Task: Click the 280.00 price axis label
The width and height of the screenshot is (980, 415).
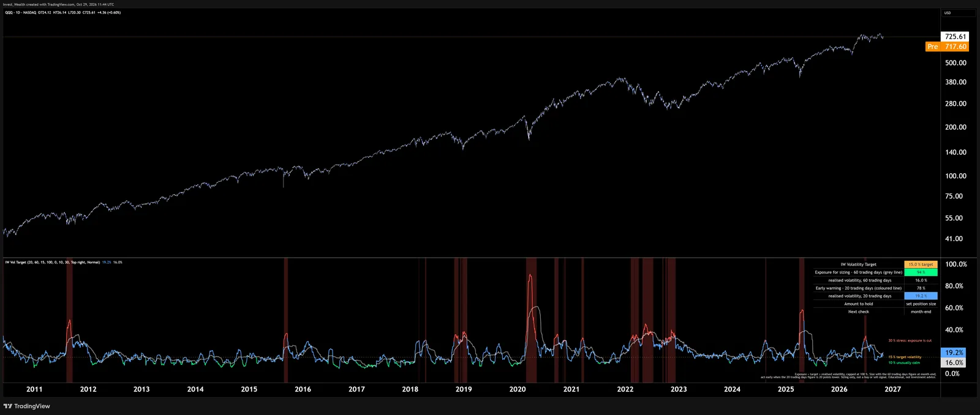Action: coord(956,104)
